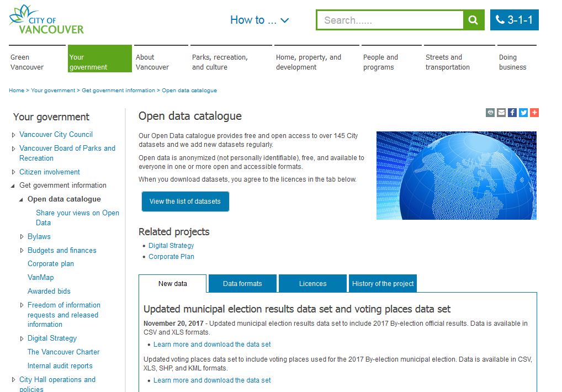Collapse Get government information arrow
The image size is (562, 392).
point(13,186)
